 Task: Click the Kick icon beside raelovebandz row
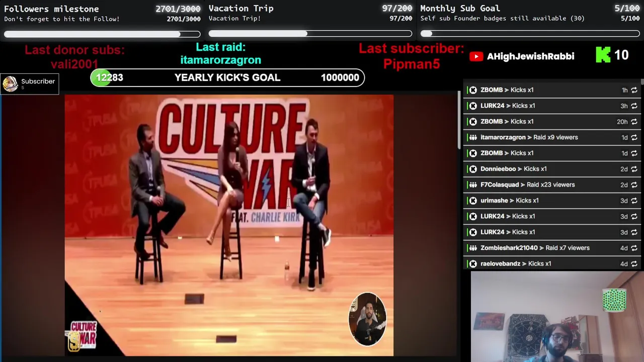coord(473,263)
